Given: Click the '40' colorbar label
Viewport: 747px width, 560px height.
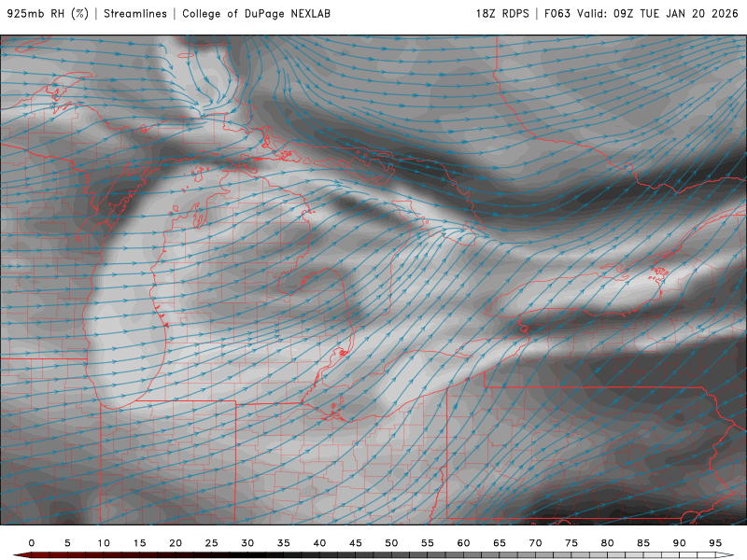Looking at the screenshot, I should [x=319, y=543].
